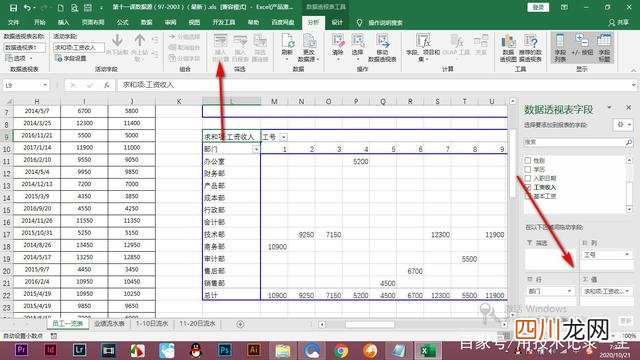Click the horizontal scrollbar thumb below the sheet
The image size is (640, 360).
(370, 324)
